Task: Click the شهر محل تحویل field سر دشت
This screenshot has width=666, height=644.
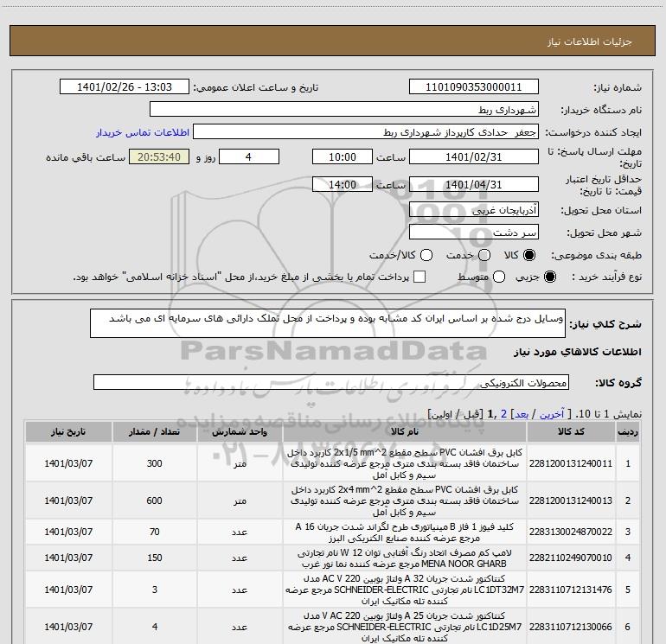Action: [x=474, y=233]
